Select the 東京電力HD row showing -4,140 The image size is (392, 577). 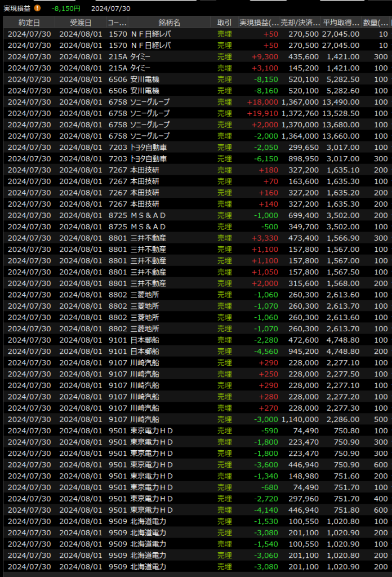click(196, 510)
